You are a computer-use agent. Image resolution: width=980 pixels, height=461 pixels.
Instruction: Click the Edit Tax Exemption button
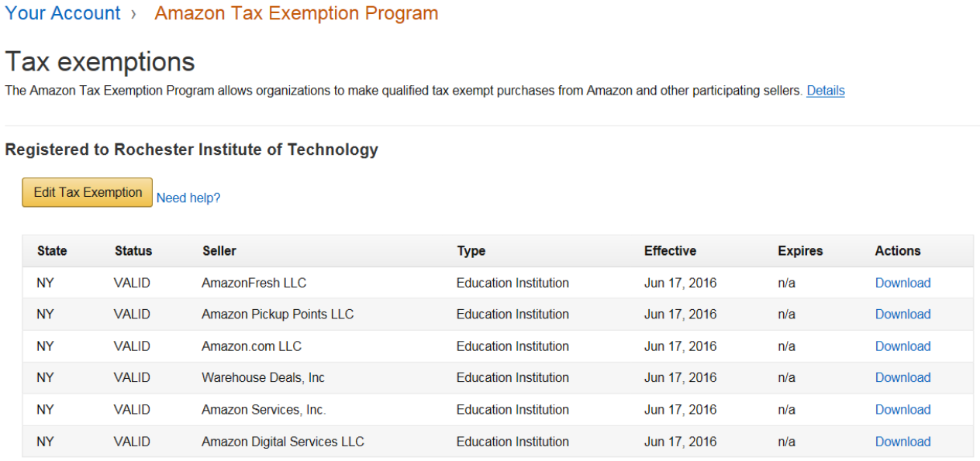(87, 192)
